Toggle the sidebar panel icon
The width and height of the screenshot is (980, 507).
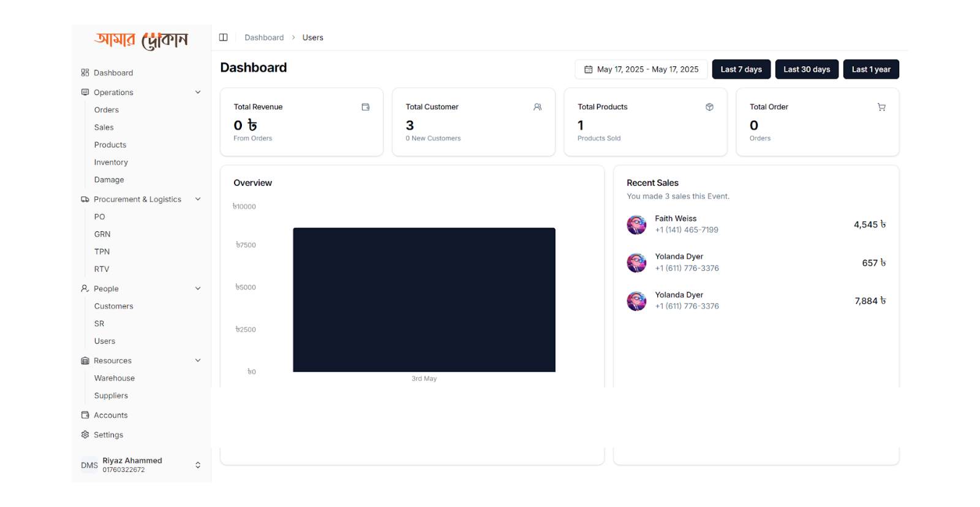pos(224,37)
